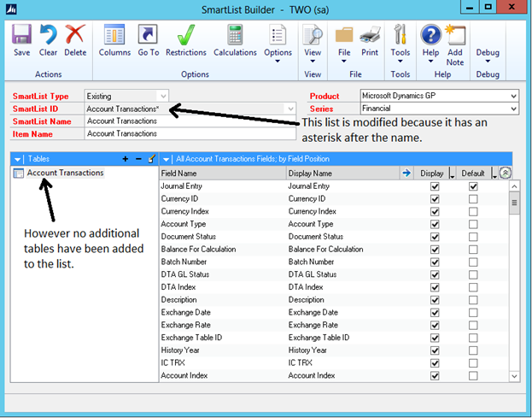
Task: Click the Field Name column header
Action: (223, 174)
